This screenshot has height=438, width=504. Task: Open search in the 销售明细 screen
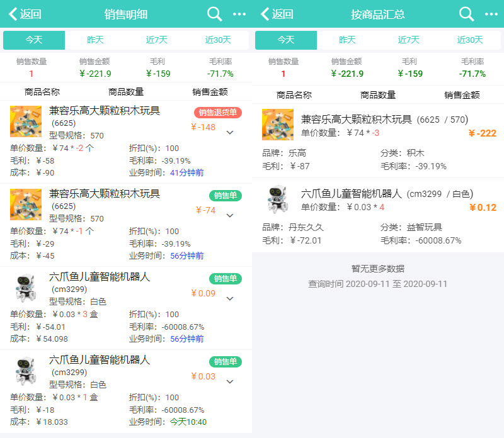tap(214, 14)
